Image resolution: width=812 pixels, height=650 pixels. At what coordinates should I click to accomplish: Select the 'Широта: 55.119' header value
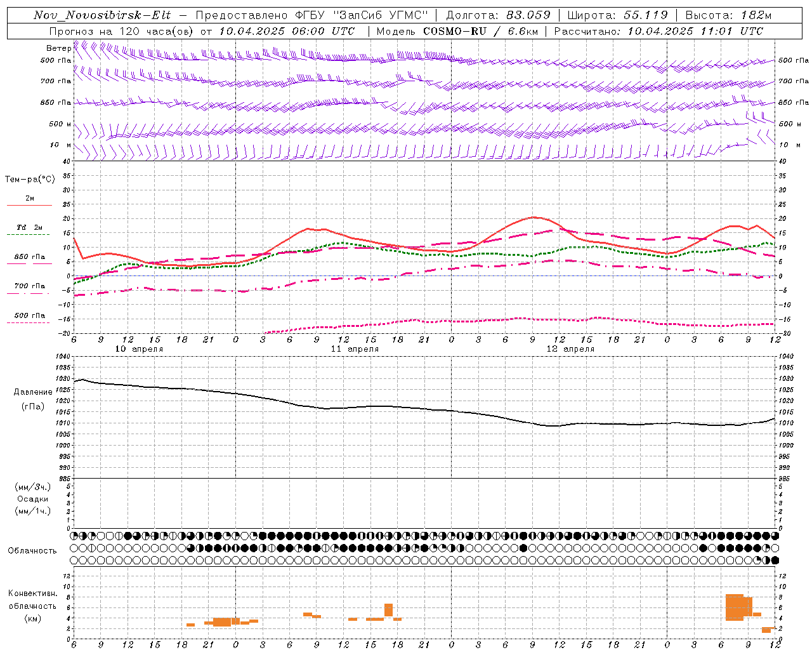click(617, 15)
